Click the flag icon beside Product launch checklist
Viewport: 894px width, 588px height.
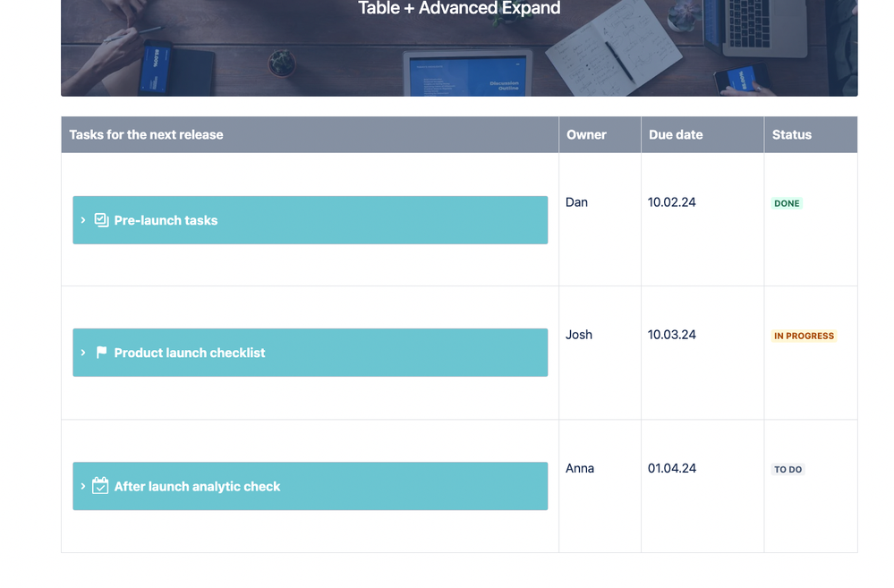101,353
